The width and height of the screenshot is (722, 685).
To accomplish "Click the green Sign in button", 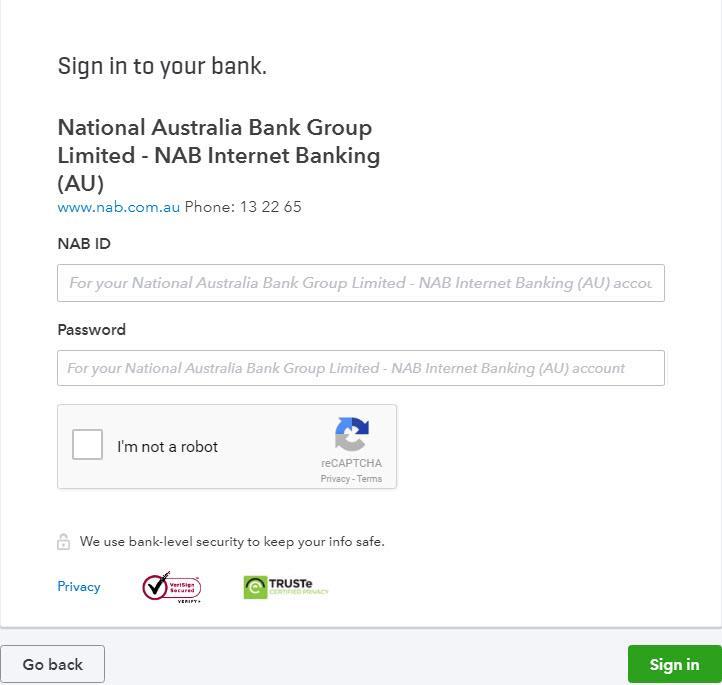I will click(x=675, y=664).
